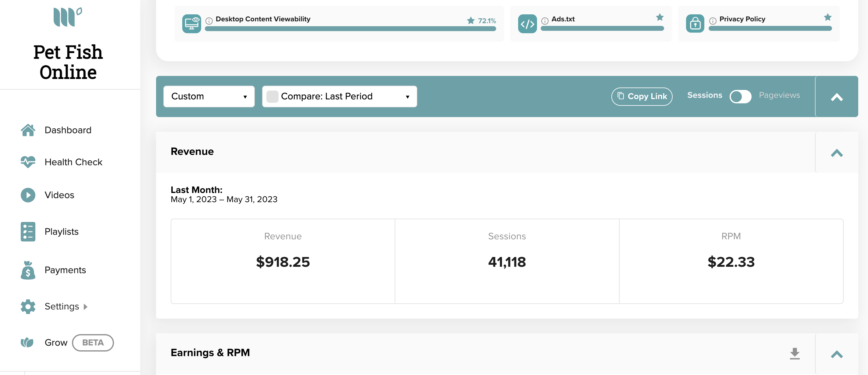The image size is (868, 375).
Task: Click info icon next to Ads.txt
Action: tap(545, 21)
